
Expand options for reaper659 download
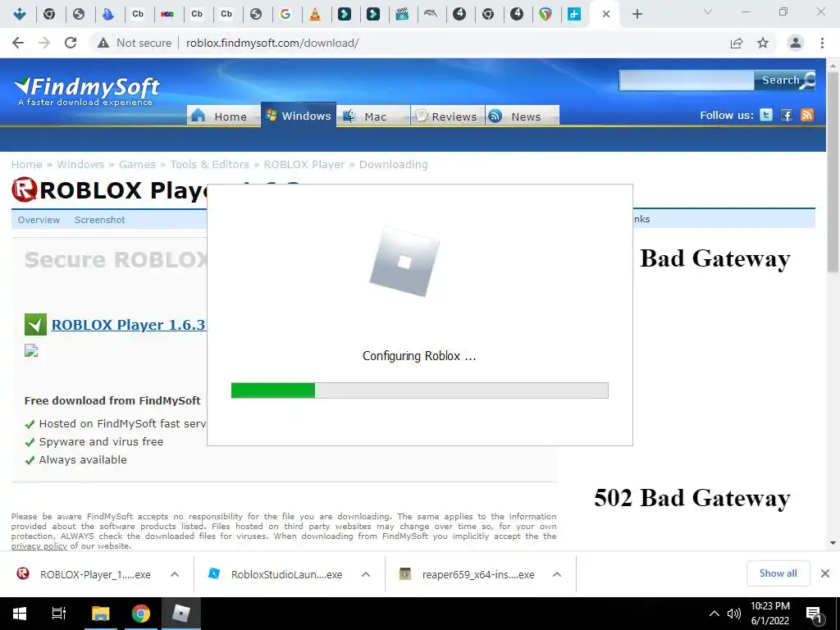pos(557,574)
